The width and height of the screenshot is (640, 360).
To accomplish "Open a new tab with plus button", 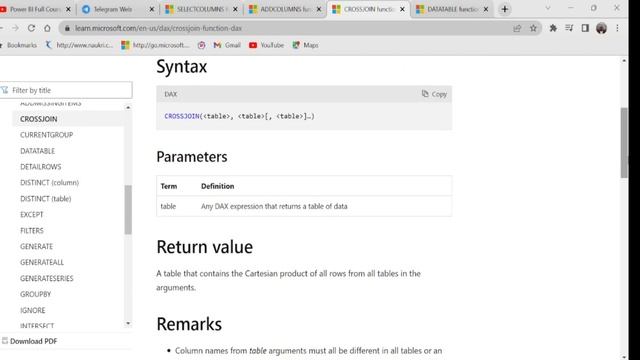I will pos(504,9).
